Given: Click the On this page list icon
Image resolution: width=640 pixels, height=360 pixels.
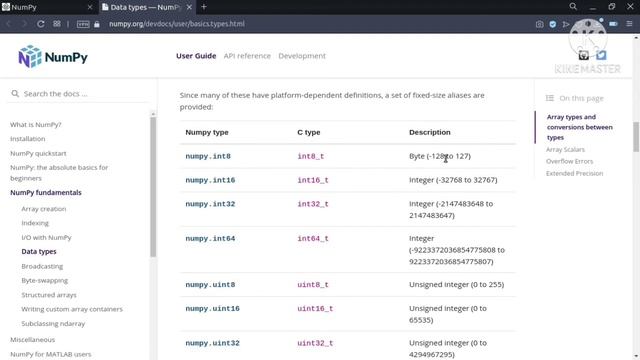Looking at the screenshot, I should tap(550, 98).
